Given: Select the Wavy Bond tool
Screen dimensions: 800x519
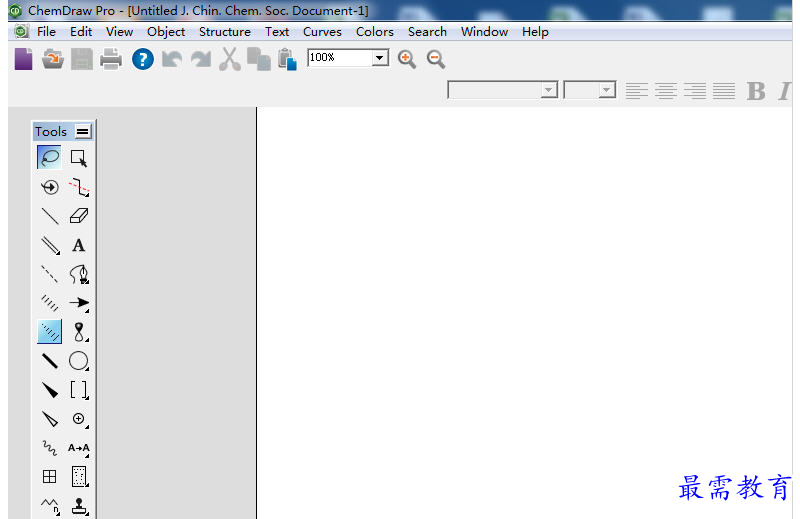Looking at the screenshot, I should click(49, 448).
